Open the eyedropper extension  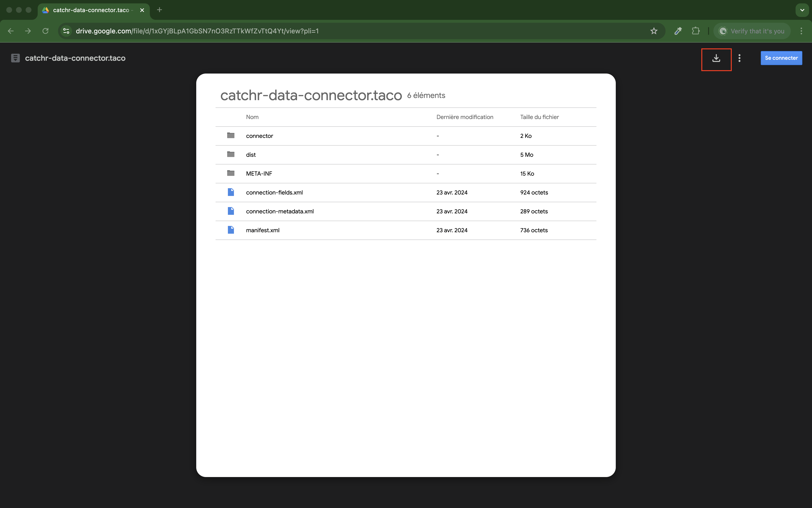pyautogui.click(x=678, y=31)
